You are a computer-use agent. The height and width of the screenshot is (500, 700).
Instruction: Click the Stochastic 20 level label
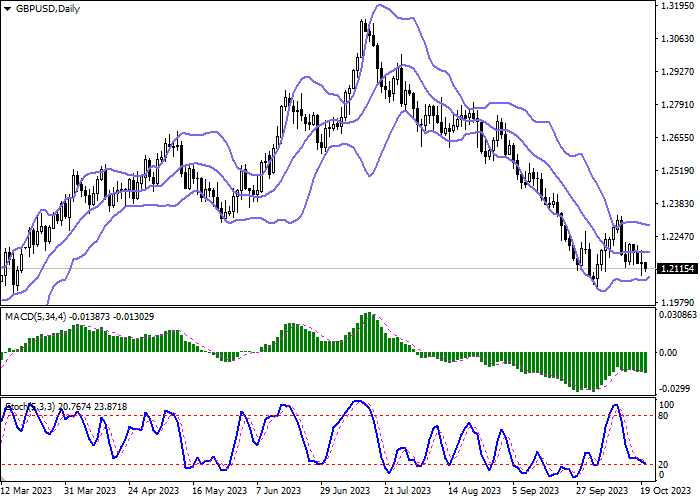coord(663,464)
